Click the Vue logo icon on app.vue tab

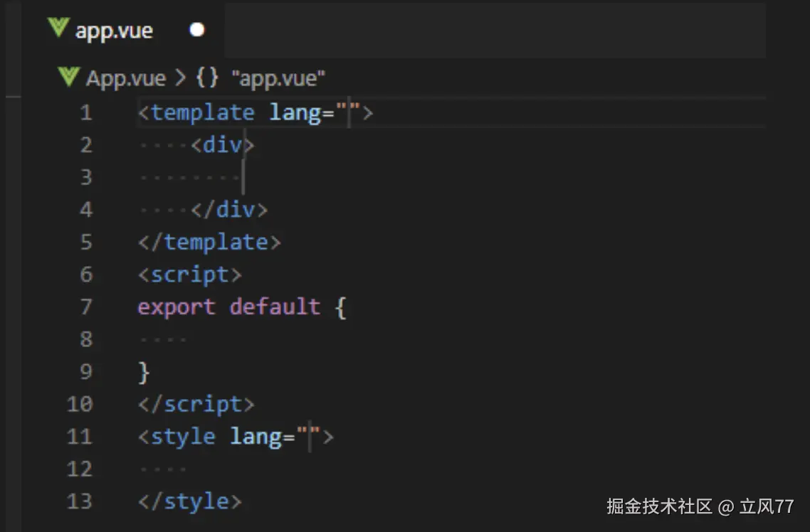click(x=58, y=27)
